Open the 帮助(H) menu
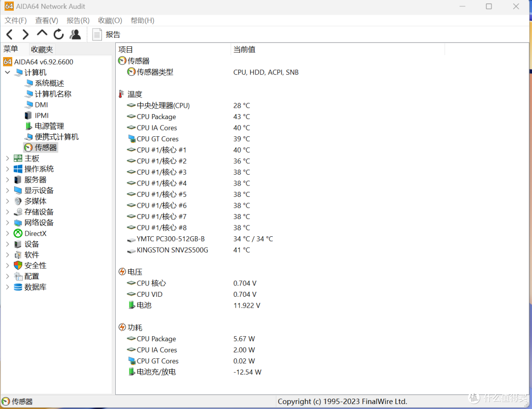 pyautogui.click(x=142, y=20)
